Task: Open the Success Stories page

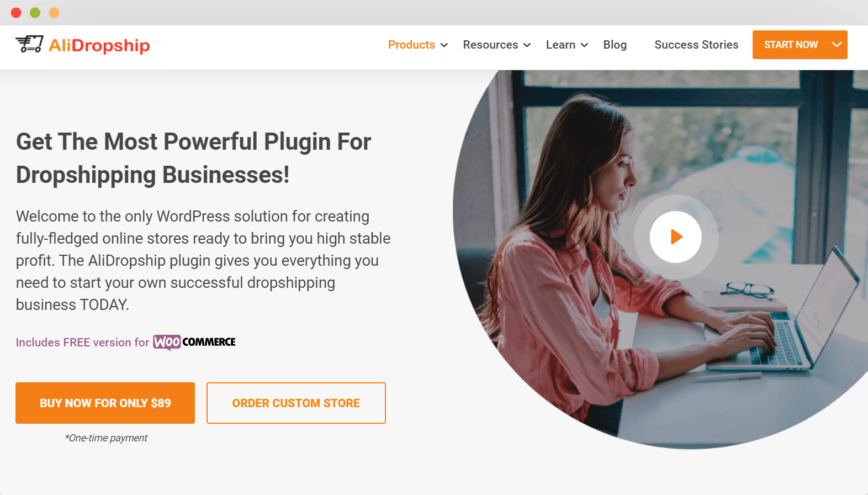Action: [x=696, y=45]
